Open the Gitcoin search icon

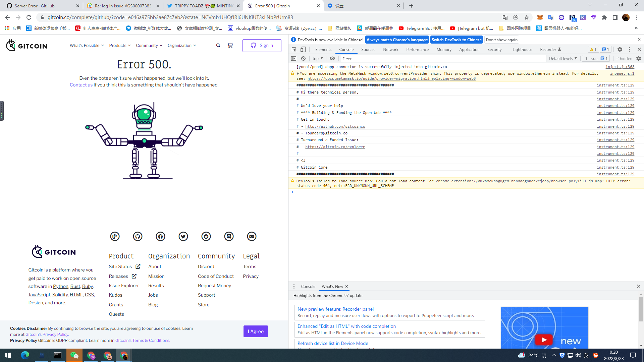click(x=218, y=46)
